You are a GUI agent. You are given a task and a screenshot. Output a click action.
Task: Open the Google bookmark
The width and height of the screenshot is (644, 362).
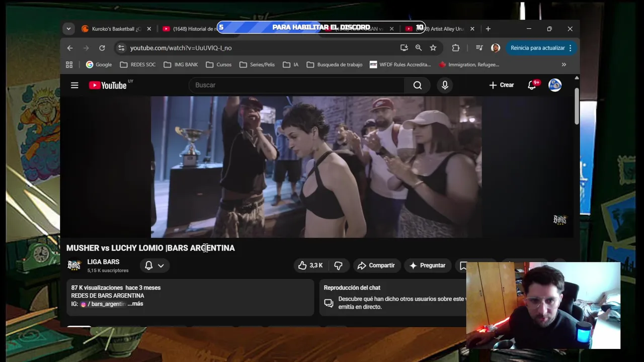tap(99, 64)
